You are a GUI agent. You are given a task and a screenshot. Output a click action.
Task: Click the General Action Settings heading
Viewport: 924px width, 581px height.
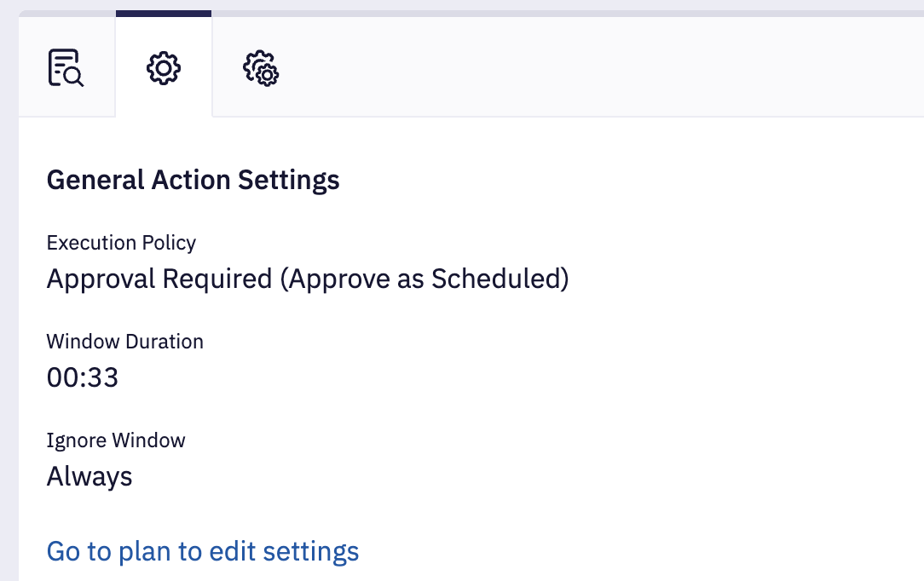click(x=193, y=180)
